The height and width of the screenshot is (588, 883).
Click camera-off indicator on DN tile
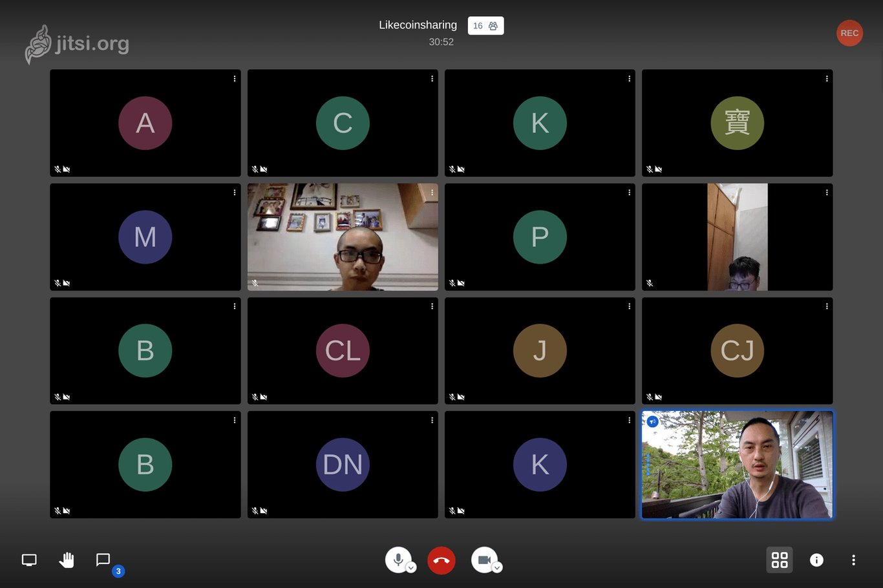pos(264,510)
